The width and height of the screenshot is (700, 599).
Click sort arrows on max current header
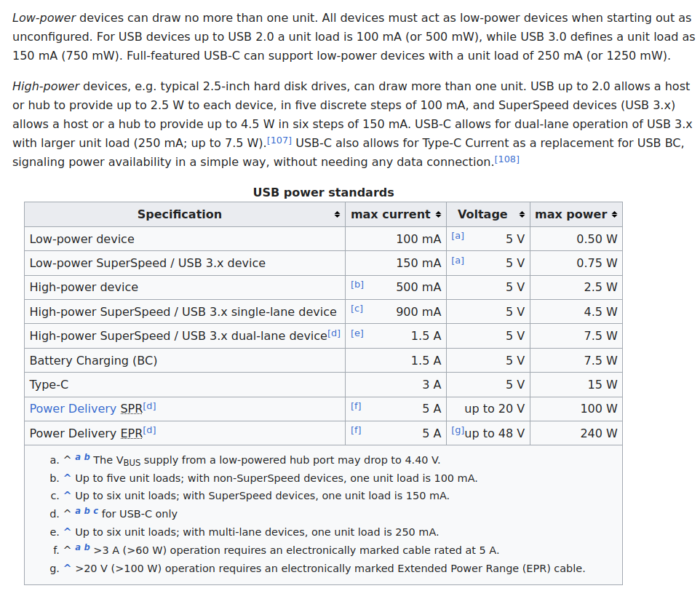pyautogui.click(x=438, y=215)
